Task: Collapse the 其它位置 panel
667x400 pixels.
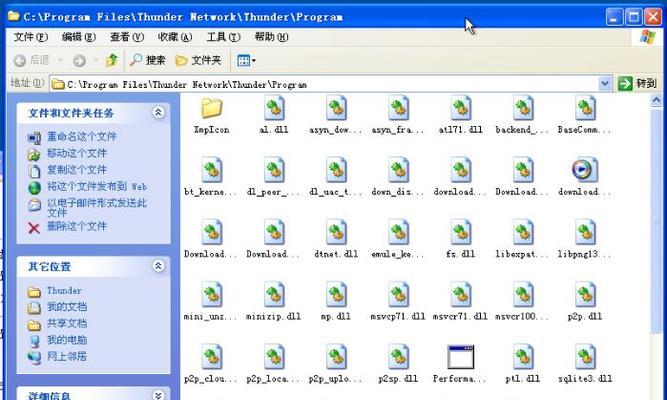Action: (158, 266)
